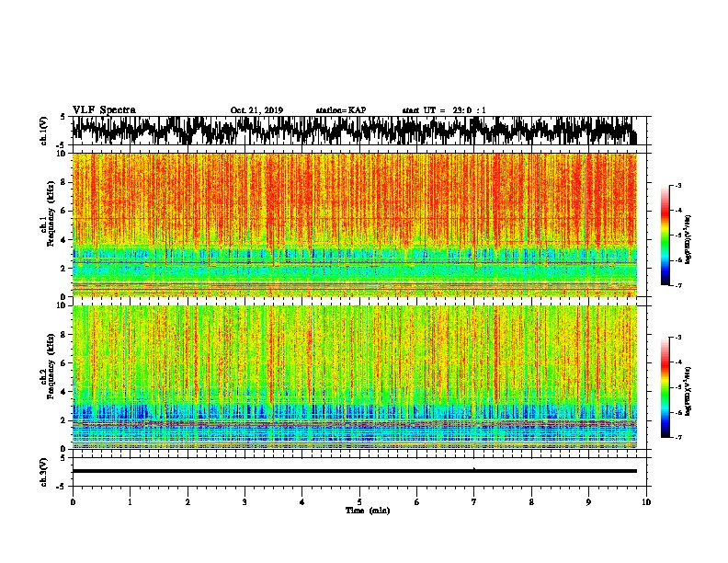Click the "6" tick on the ch.2 frequency axis

63,362
